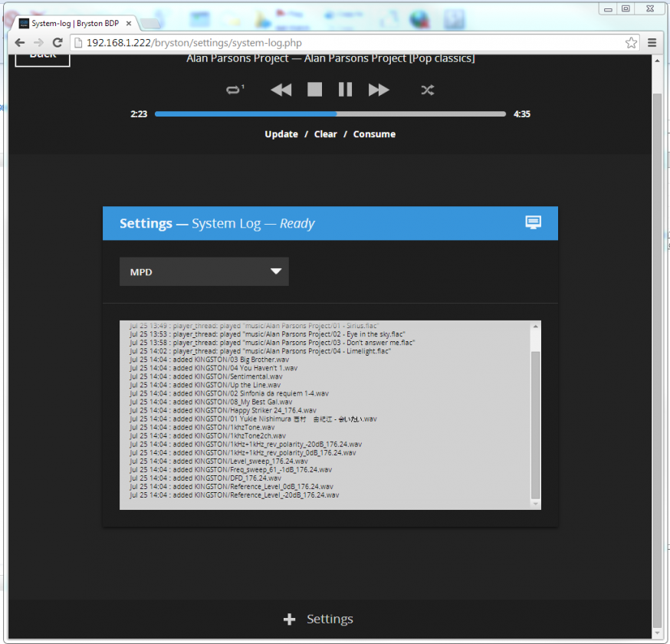
Task: Bookmark this page with the star
Action: (x=631, y=43)
